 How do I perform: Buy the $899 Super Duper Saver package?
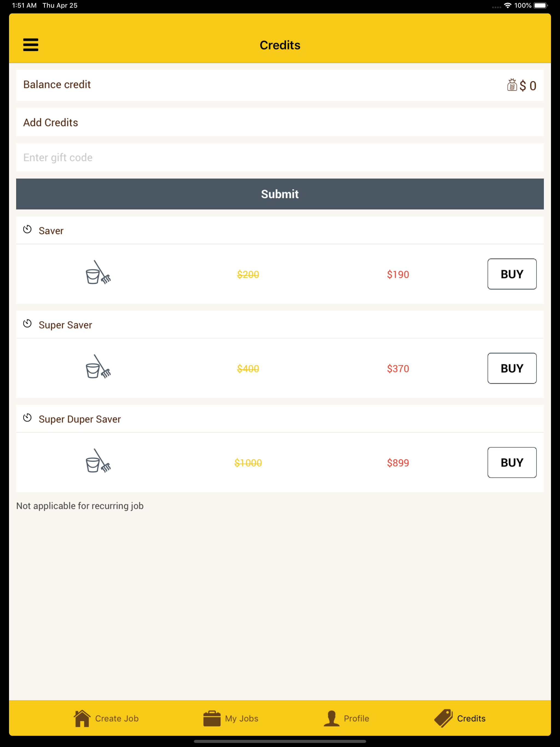(x=512, y=462)
